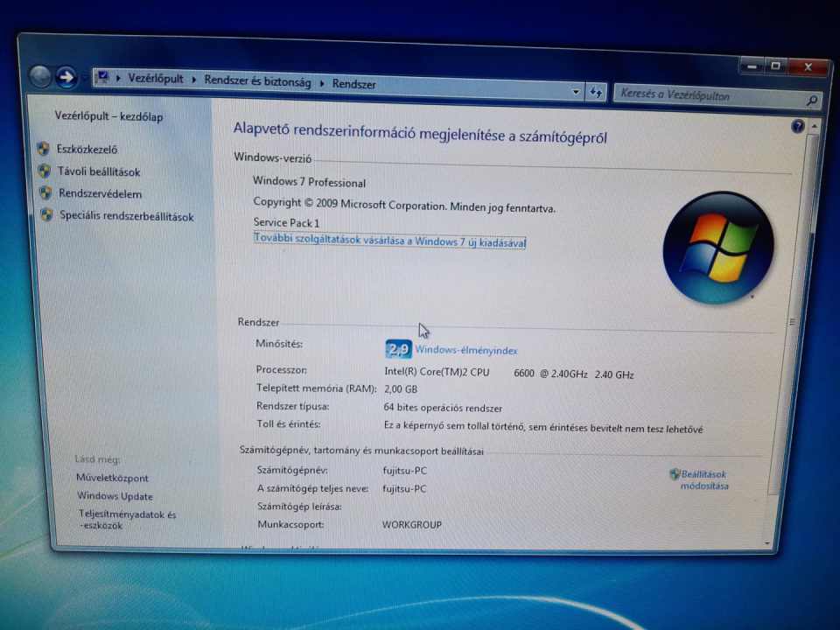Image resolution: width=840 pixels, height=630 pixels.
Task: Expand the chevron before Vezérlőpult breadcrumb
Action: pyautogui.click(x=118, y=78)
